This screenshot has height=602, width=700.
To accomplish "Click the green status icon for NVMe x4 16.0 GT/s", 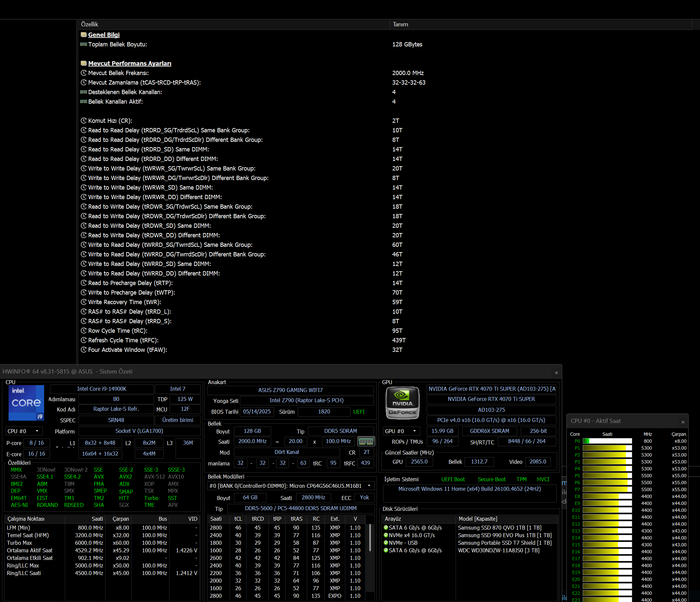I will click(x=386, y=535).
